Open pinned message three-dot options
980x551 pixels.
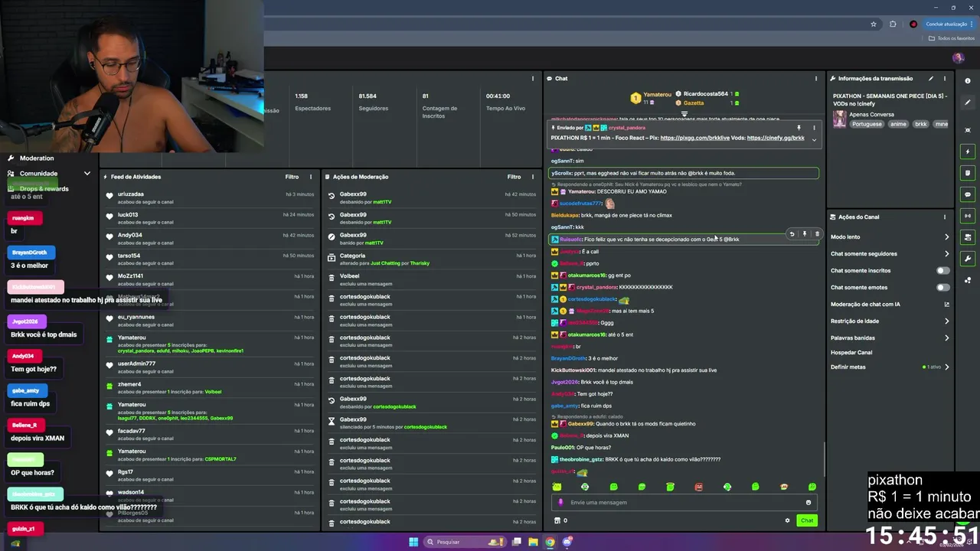814,128
